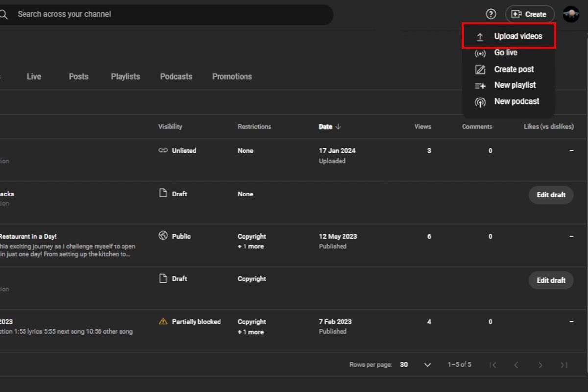Click the Public visibility label
This screenshot has height=392, width=588.
pos(181,236)
